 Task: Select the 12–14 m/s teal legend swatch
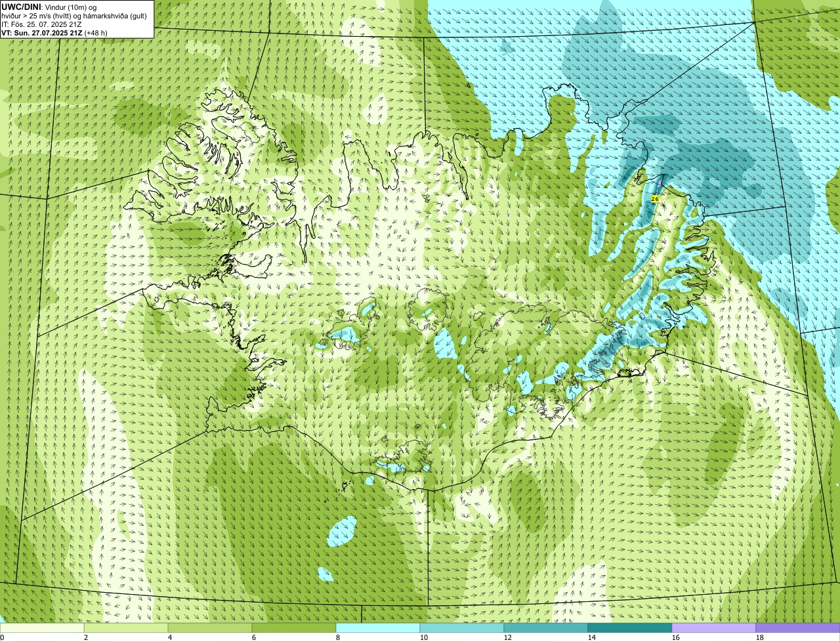[546, 628]
